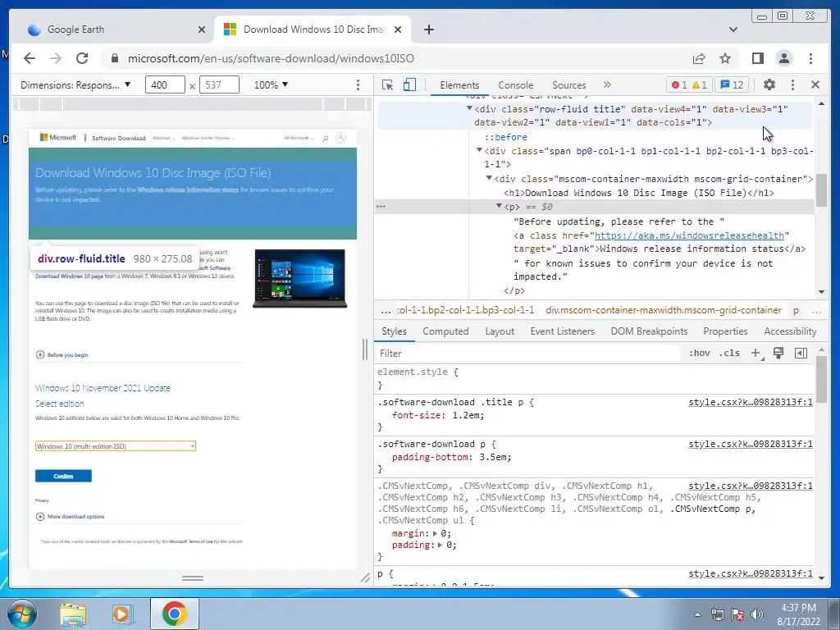Click the Styles Filter input field
The height and width of the screenshot is (630, 840).
(x=527, y=354)
